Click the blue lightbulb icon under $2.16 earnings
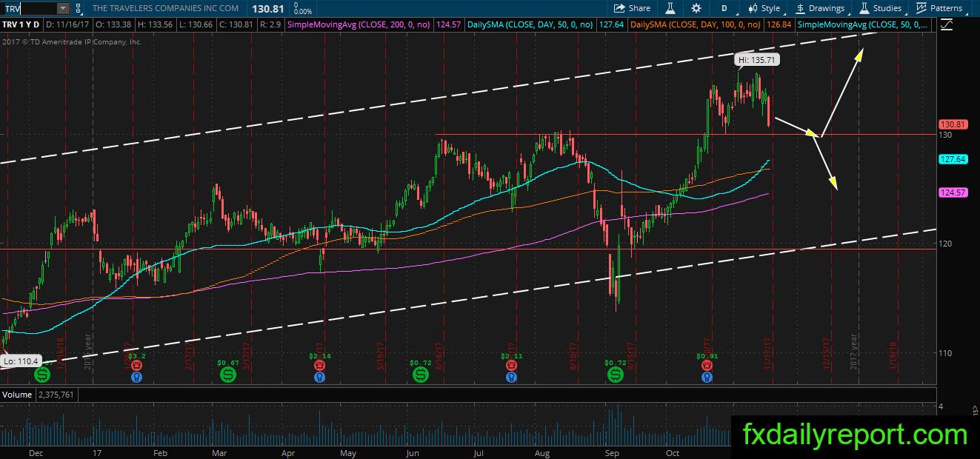 click(319, 377)
